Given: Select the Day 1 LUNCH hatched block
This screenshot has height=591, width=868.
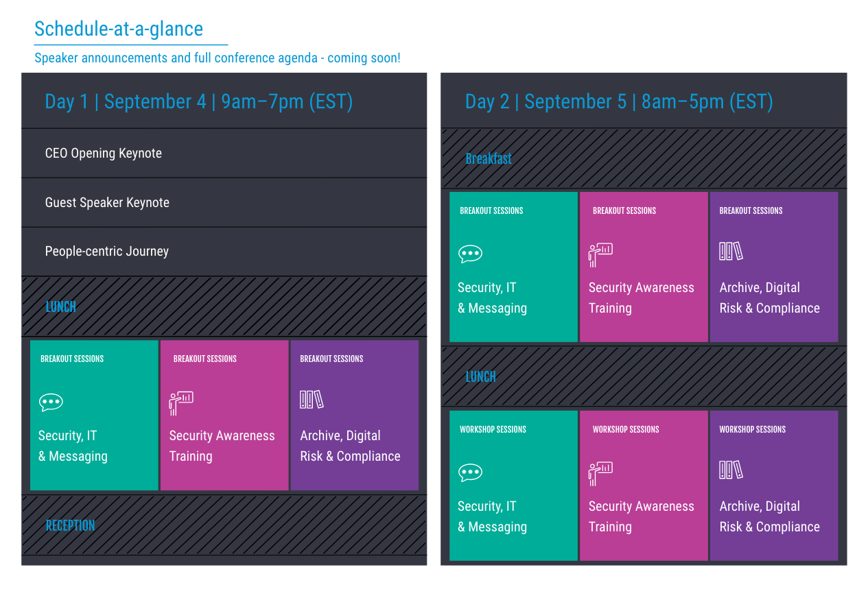Looking at the screenshot, I should 224,306.
